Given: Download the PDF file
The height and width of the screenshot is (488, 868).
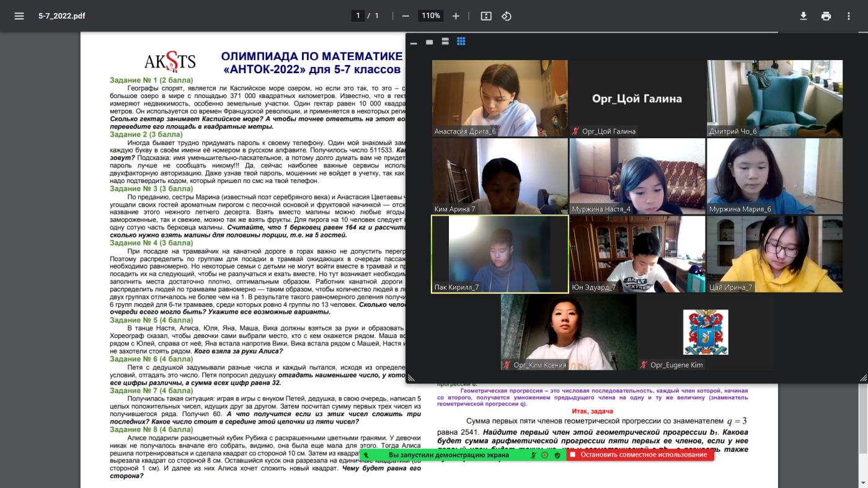Looking at the screenshot, I should (x=804, y=16).
